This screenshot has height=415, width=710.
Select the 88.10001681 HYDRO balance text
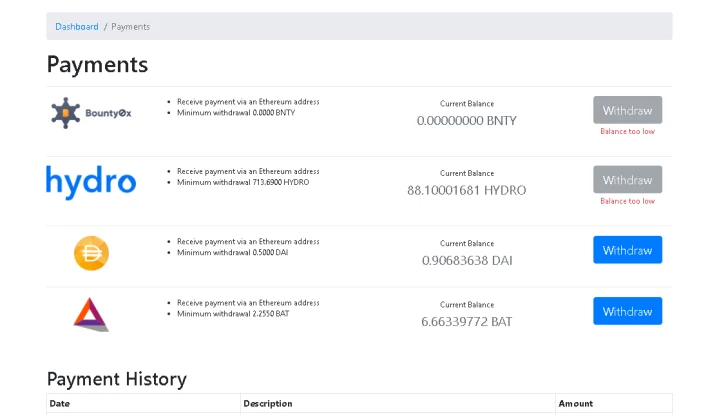(466, 191)
